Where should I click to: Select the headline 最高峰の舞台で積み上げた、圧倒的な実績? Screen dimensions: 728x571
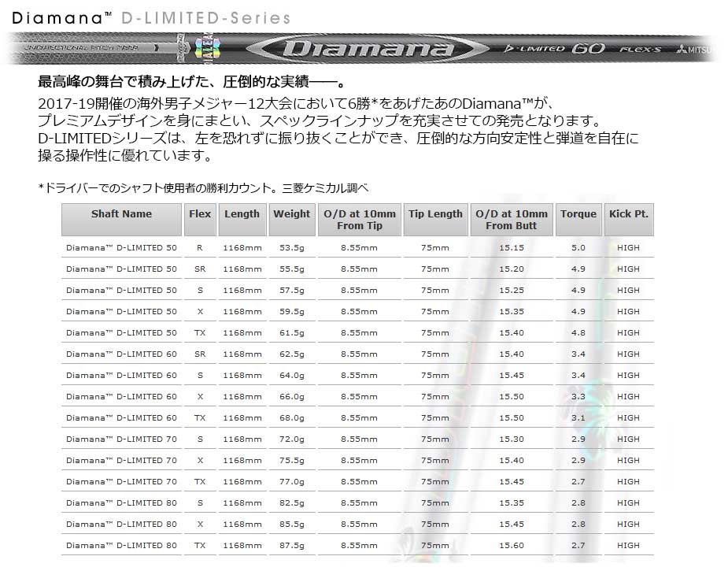[192, 83]
